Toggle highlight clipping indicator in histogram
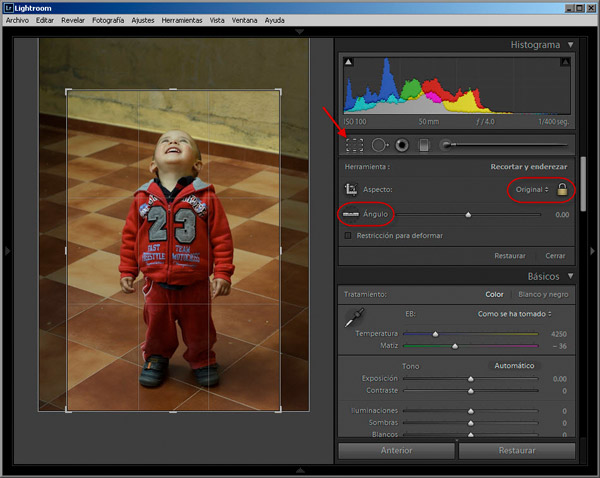600x478 pixels. click(566, 62)
